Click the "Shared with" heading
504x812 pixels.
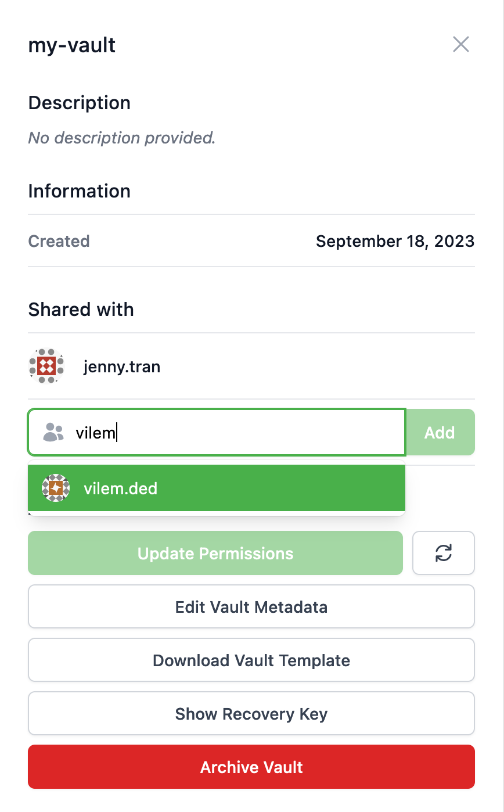(81, 310)
